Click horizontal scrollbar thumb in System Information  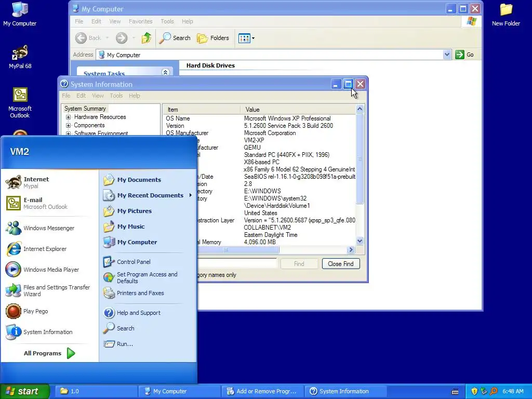[x=237, y=250]
